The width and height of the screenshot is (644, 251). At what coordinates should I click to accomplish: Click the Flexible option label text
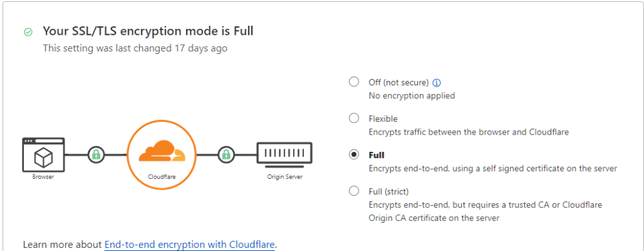click(383, 119)
